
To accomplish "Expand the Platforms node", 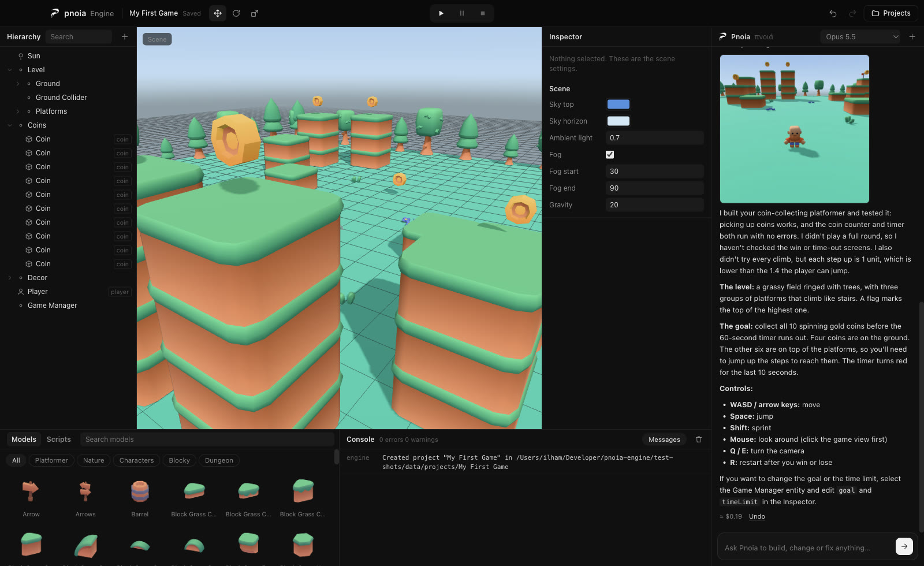I will [x=18, y=111].
